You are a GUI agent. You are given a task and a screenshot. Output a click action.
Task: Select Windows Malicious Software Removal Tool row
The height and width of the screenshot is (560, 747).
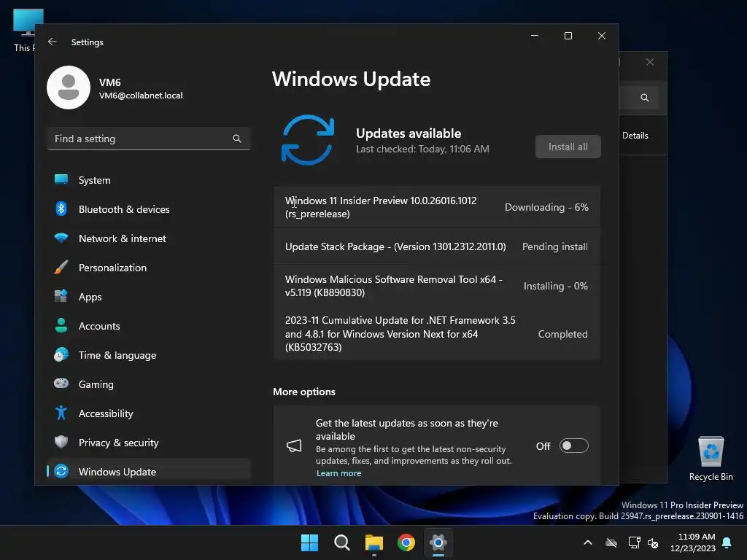click(436, 286)
